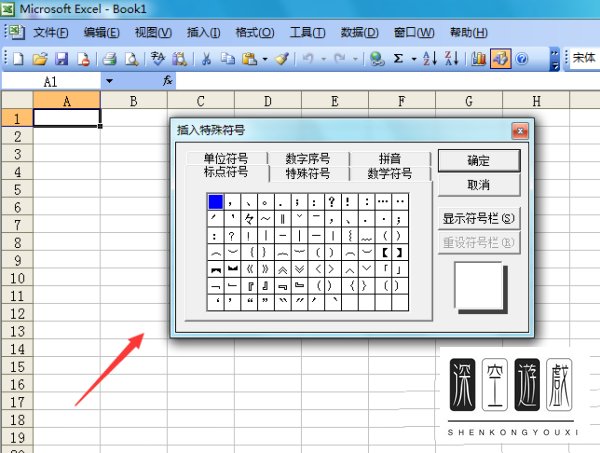Select the Format Painter brush icon
This screenshot has width=600, height=453.
pyautogui.click(x=282, y=59)
